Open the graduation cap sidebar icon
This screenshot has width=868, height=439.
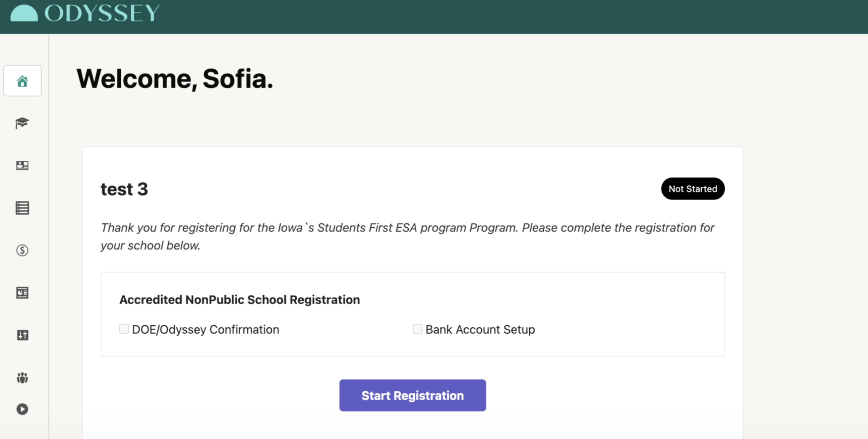click(x=22, y=123)
